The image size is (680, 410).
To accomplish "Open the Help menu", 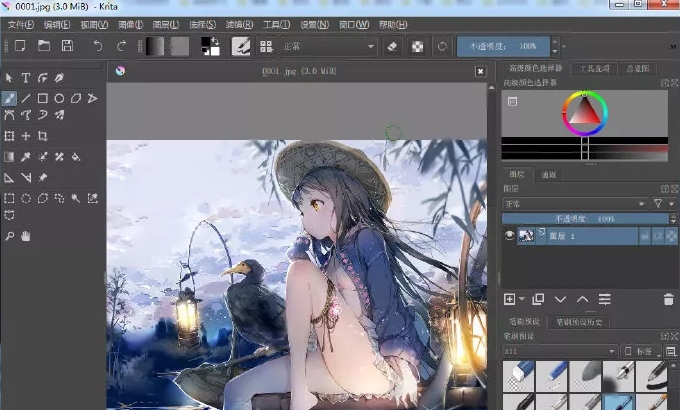I will [393, 25].
